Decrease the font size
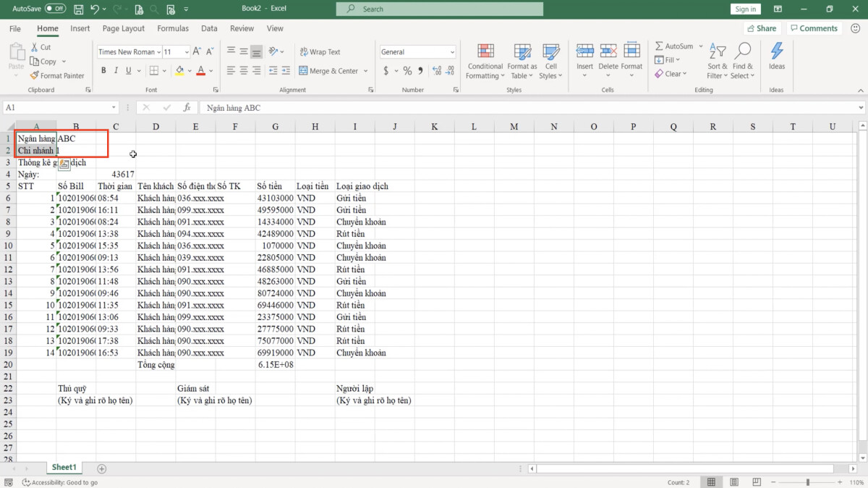This screenshot has width=868, height=488. (x=210, y=51)
